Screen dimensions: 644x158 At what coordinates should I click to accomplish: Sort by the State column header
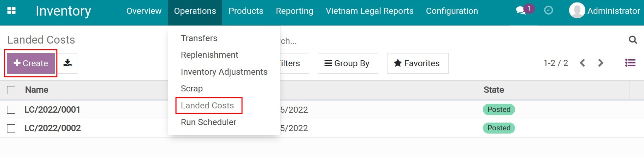(x=494, y=90)
